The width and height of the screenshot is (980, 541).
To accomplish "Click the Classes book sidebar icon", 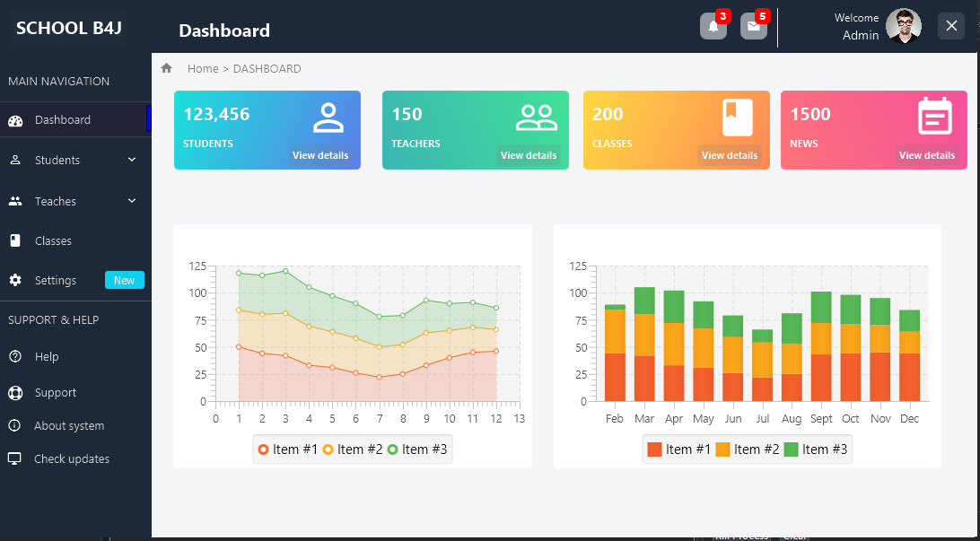I will click(x=15, y=240).
